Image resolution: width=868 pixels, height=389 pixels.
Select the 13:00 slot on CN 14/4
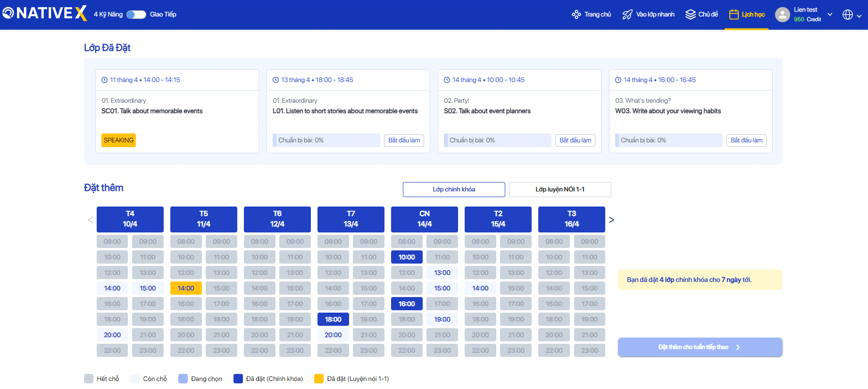tap(442, 273)
